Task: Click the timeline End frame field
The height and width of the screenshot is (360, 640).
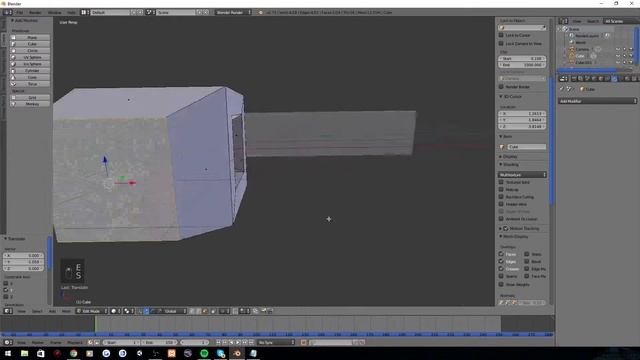Action: tap(160, 342)
